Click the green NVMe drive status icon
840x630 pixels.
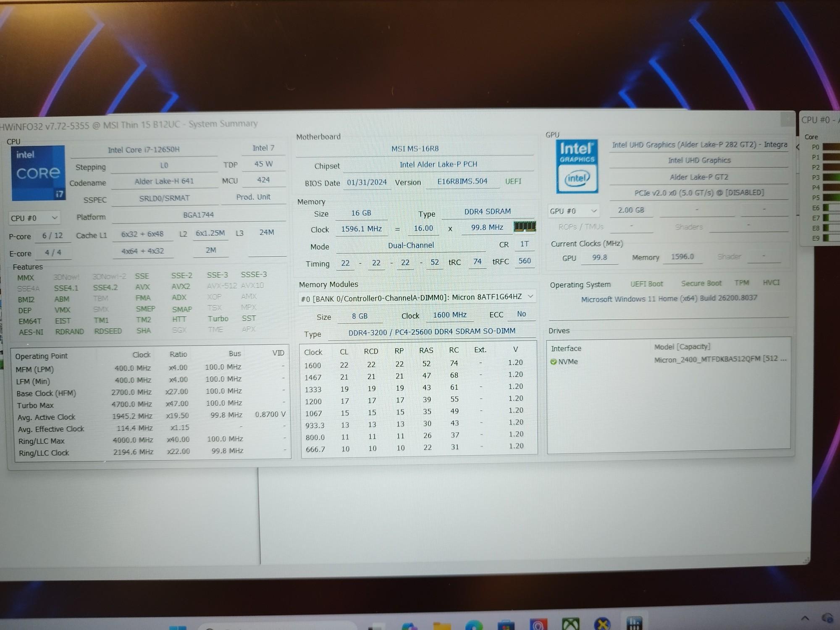point(553,362)
